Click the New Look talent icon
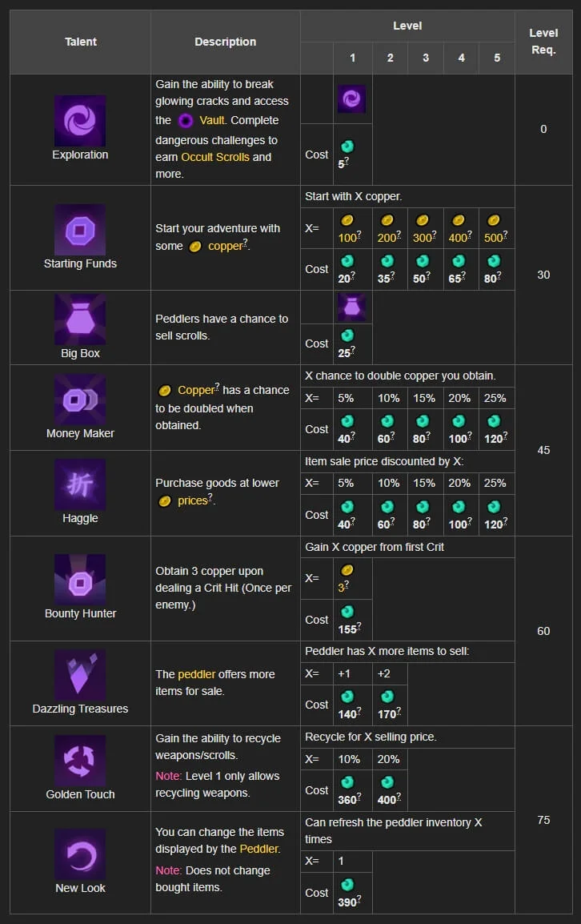Image resolution: width=581 pixels, height=924 pixels. 80,854
